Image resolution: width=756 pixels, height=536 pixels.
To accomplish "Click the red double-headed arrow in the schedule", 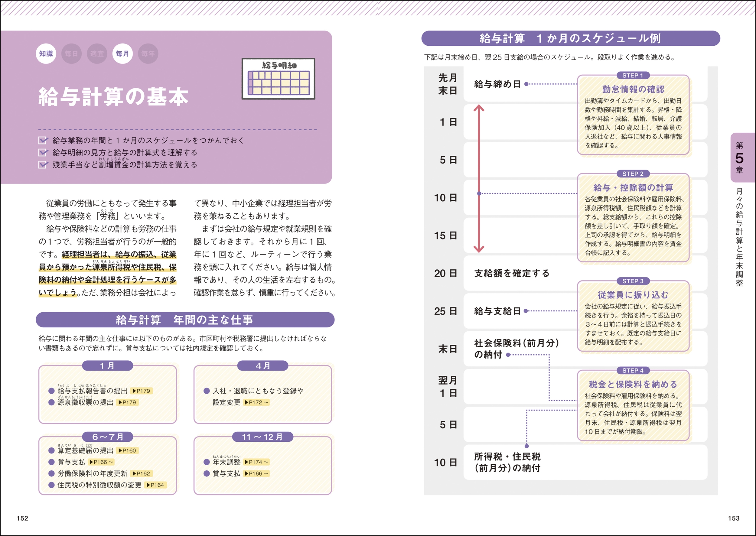I will [x=479, y=179].
